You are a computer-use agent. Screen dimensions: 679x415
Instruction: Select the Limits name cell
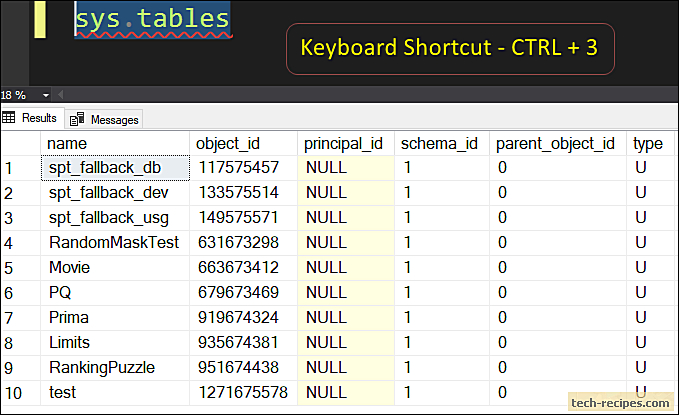[x=115, y=343]
